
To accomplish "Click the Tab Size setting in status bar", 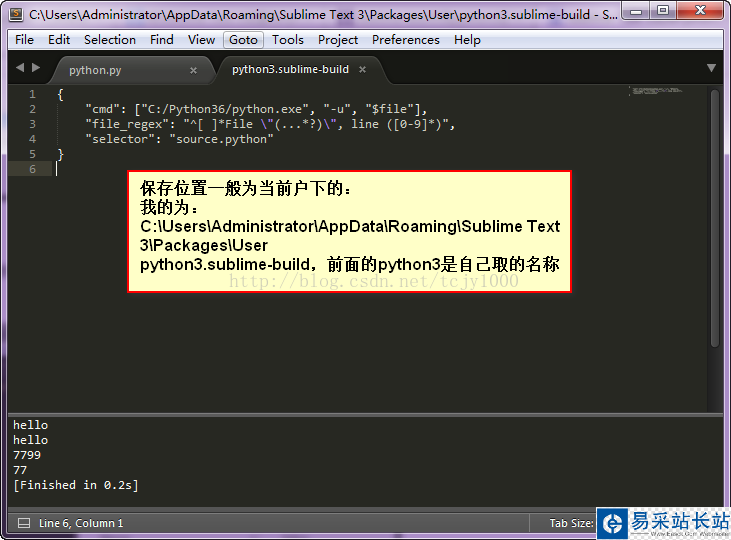I will coord(571,523).
